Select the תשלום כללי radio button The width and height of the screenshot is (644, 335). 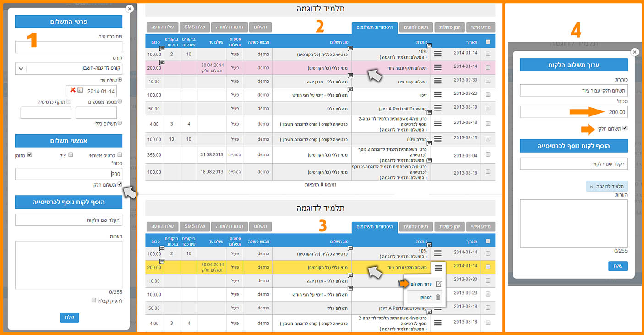click(120, 123)
